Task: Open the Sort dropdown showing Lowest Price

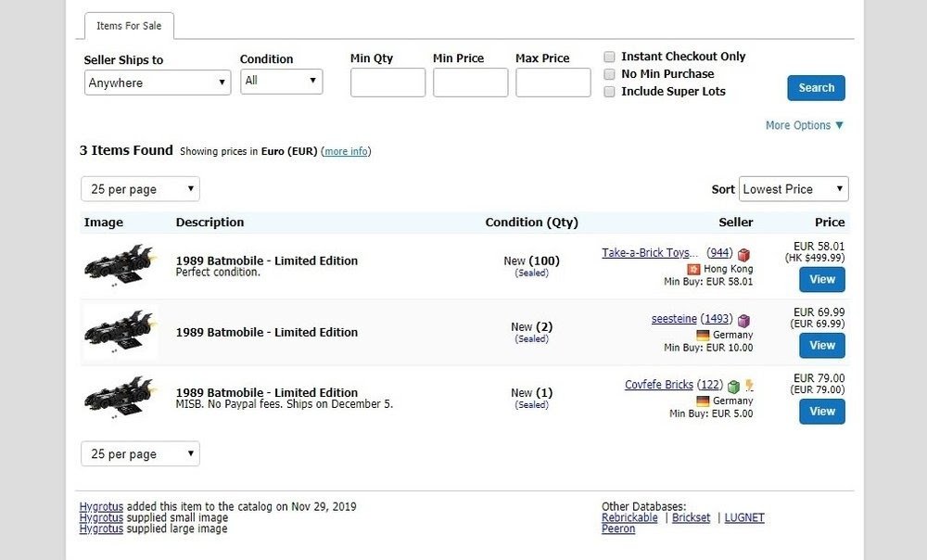Action: (794, 189)
